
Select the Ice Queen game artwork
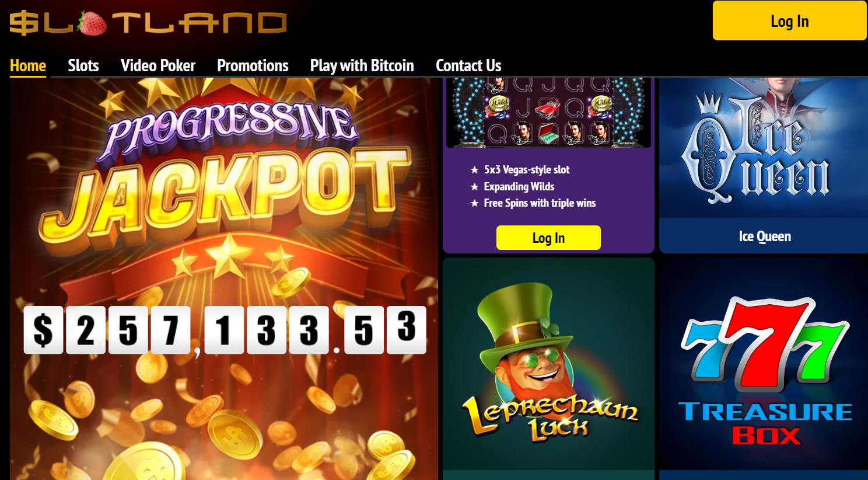click(764, 148)
